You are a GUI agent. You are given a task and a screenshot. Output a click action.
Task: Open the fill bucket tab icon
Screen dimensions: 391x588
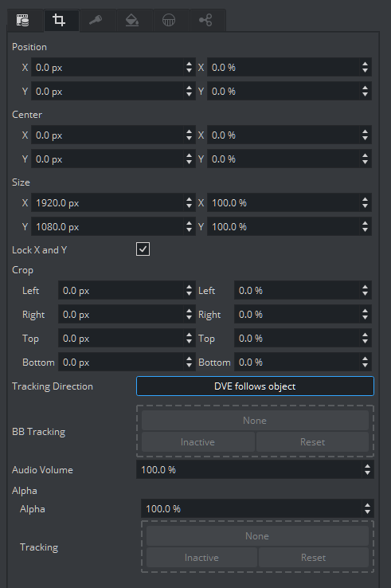pos(132,20)
